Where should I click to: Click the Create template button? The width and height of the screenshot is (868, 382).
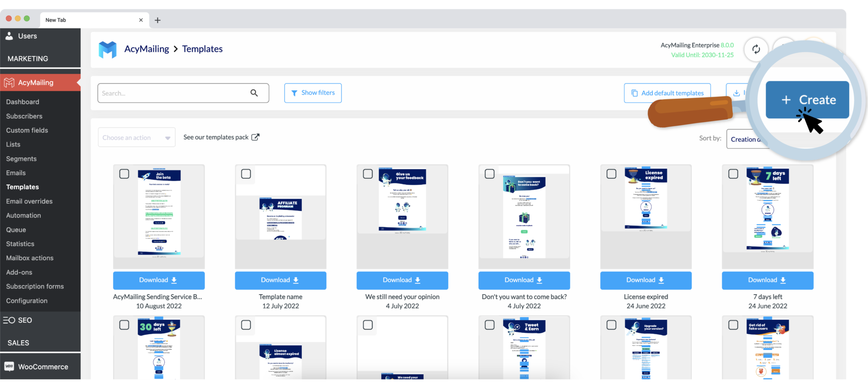(807, 100)
